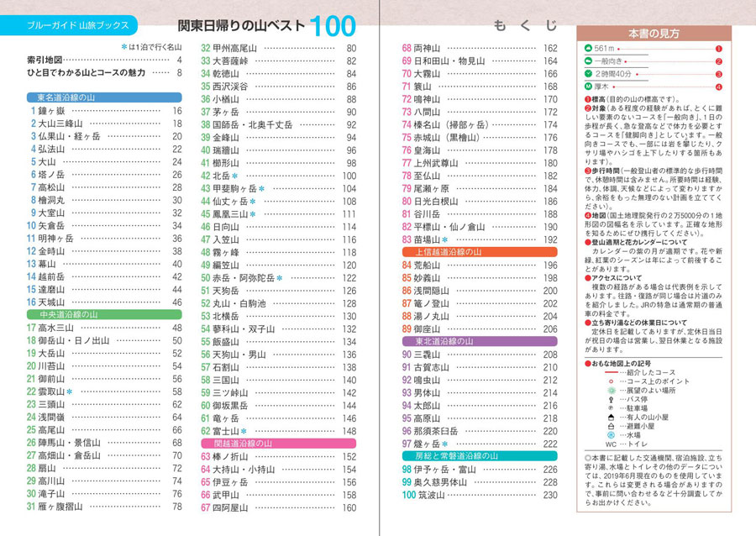This screenshot has height=536, width=756.
Task: Click the viewpoint symbol next to 展望のよい場所
Action: click(611, 391)
